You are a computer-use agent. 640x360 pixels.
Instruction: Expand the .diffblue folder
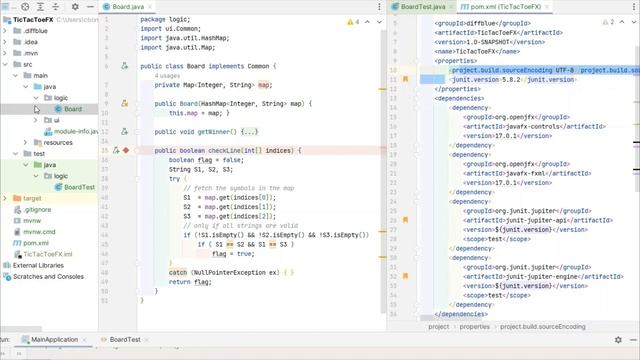tap(5, 31)
